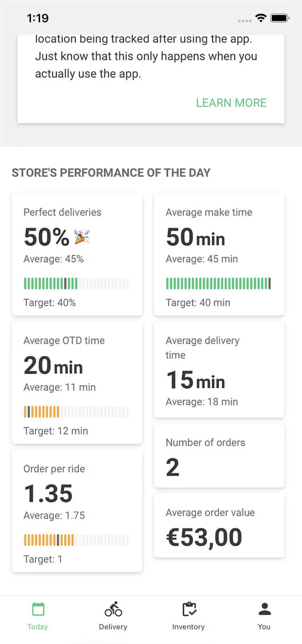Open the Delivery bicycle icon

[x=113, y=609]
